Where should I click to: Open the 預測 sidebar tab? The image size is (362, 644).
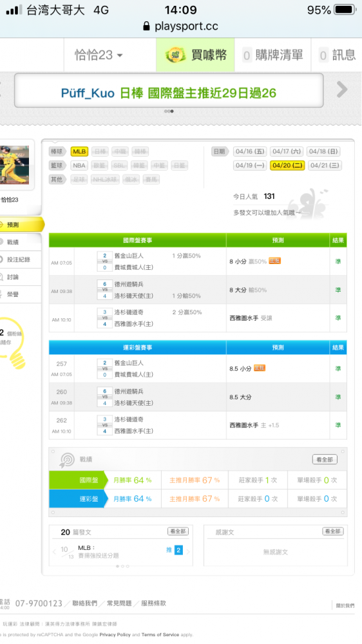click(21, 225)
